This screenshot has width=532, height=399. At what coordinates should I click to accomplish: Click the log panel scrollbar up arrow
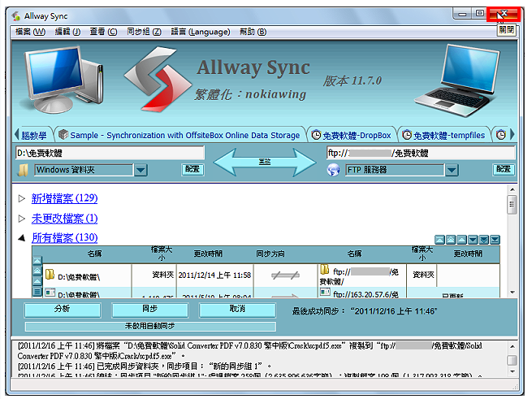tap(512, 346)
